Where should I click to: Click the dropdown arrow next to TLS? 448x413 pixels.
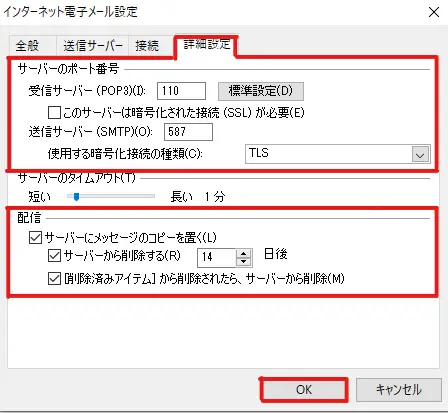pos(420,155)
